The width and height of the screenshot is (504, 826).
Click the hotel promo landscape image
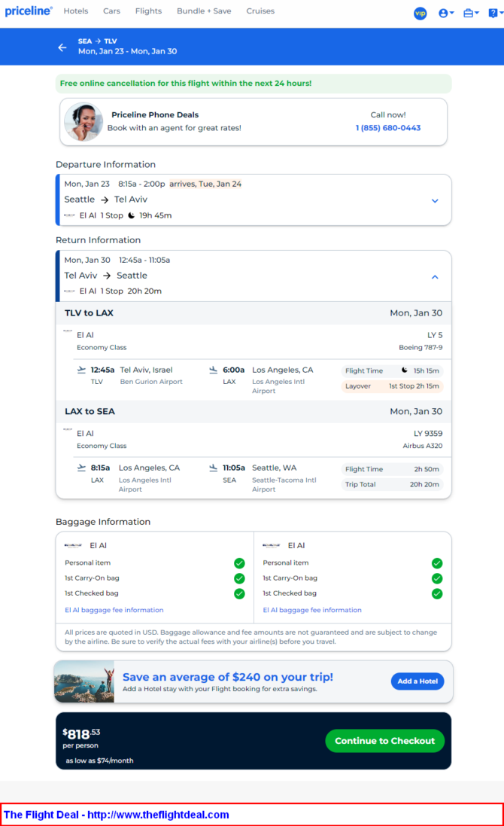[x=84, y=681]
